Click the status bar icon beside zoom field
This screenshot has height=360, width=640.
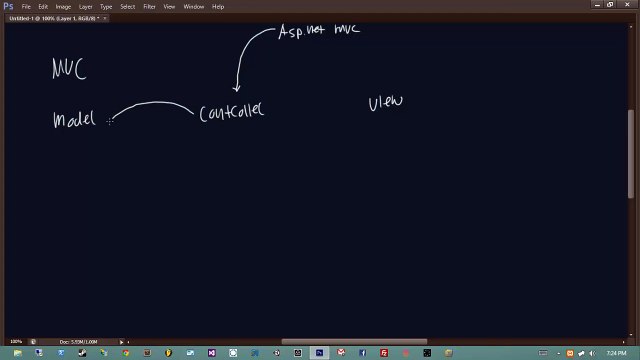(x=33, y=342)
